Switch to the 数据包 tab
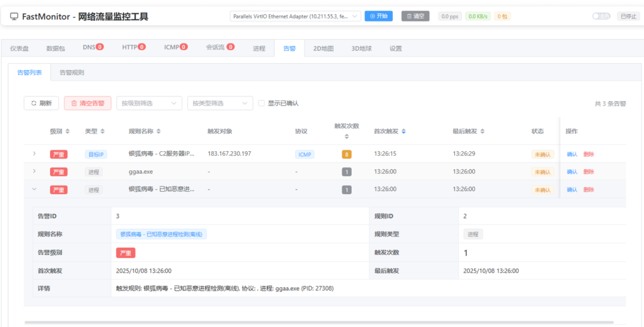 [x=55, y=48]
